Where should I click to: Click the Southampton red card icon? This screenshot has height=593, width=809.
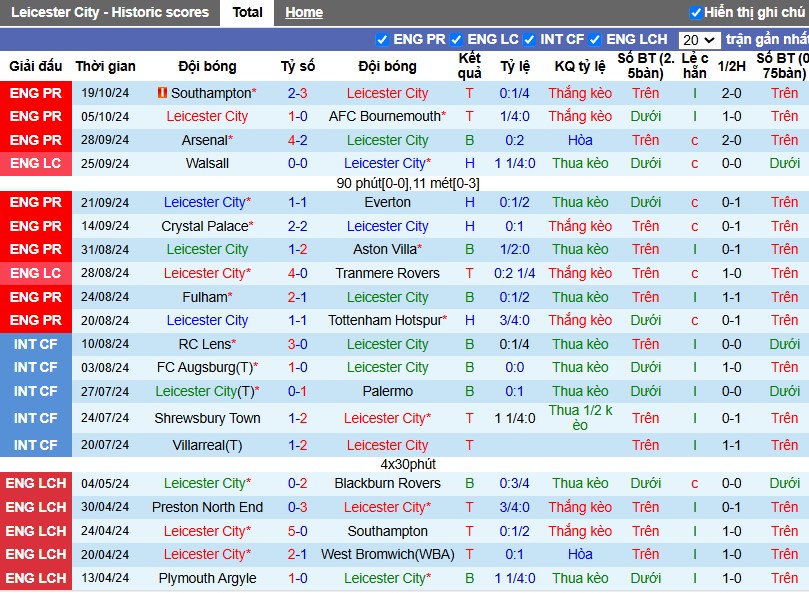click(x=162, y=93)
